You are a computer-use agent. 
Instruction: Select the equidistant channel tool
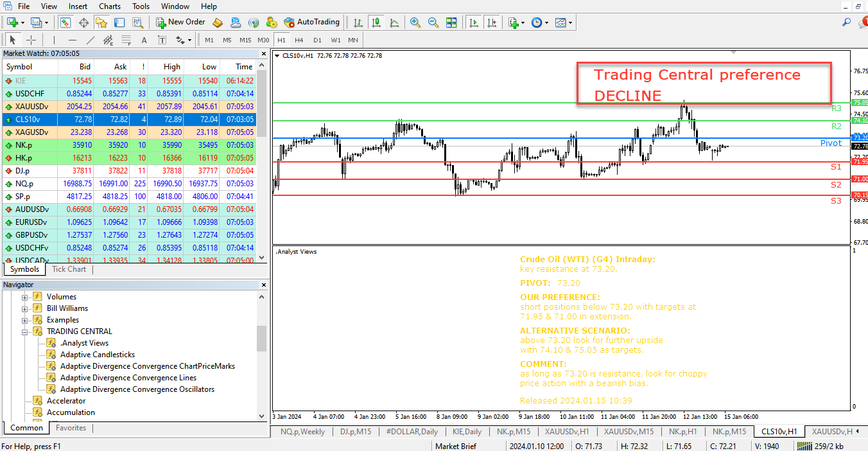tap(108, 40)
